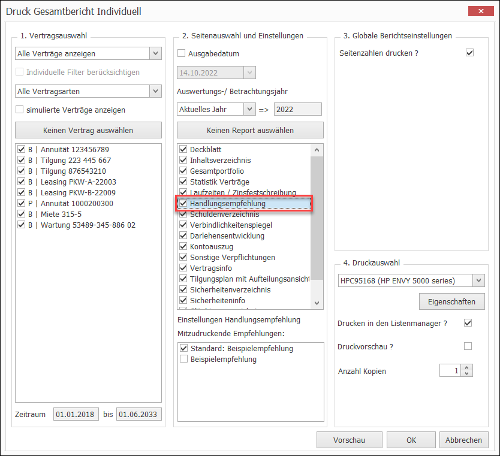This screenshot has height=456, width=500.
Task: Uncheck 'Standard: Beispielempfehlung' recommendation
Action: click(184, 348)
